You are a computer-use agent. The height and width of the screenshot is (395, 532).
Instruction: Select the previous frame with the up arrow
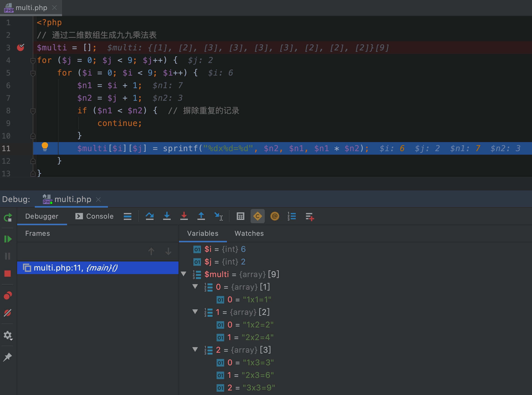coord(151,251)
